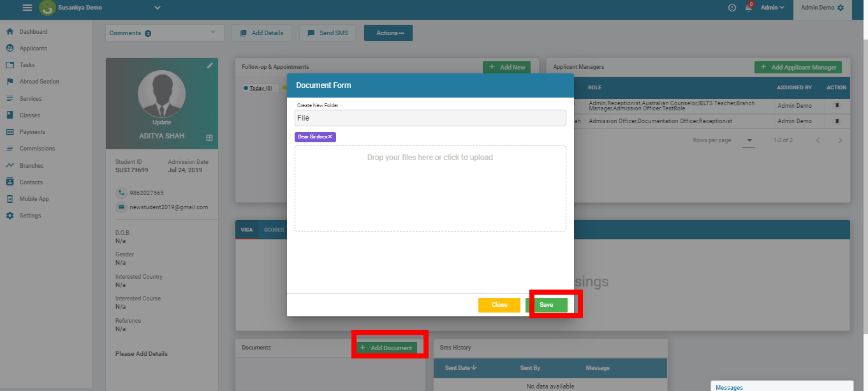Select the Applicants icon in sidebar
868x391 pixels.
[x=10, y=48]
